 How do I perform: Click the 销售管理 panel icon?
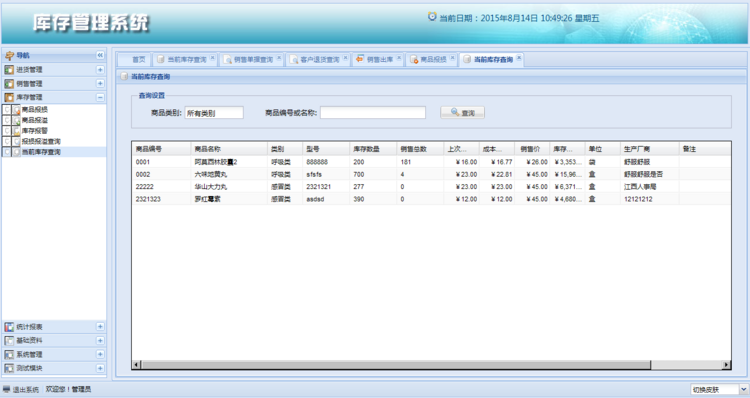click(x=9, y=84)
